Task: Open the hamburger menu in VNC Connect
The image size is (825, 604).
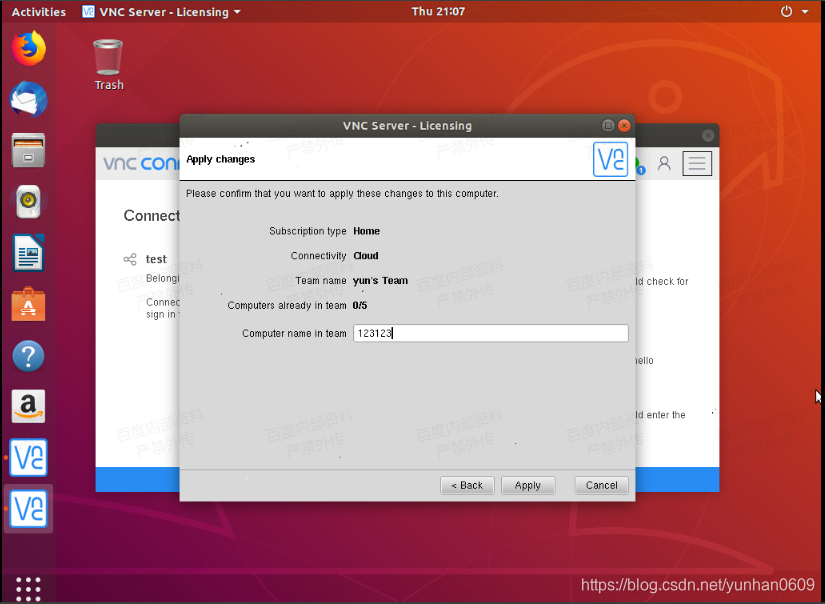Action: tap(697, 163)
